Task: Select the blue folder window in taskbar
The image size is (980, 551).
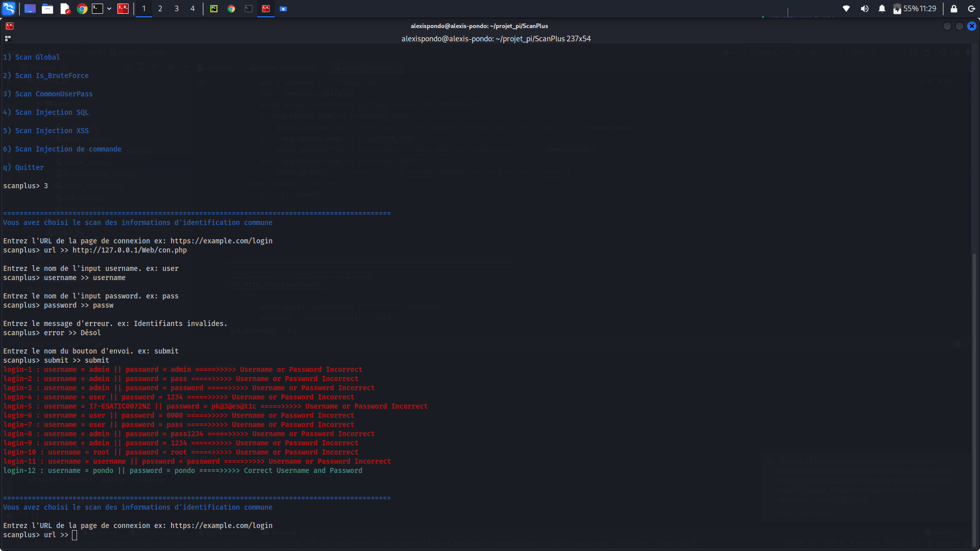Action: [x=284, y=9]
